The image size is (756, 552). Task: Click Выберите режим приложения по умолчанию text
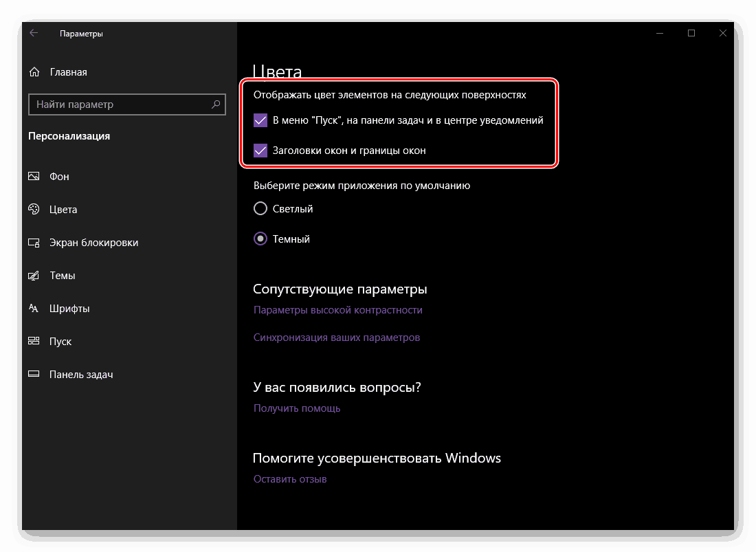(362, 186)
